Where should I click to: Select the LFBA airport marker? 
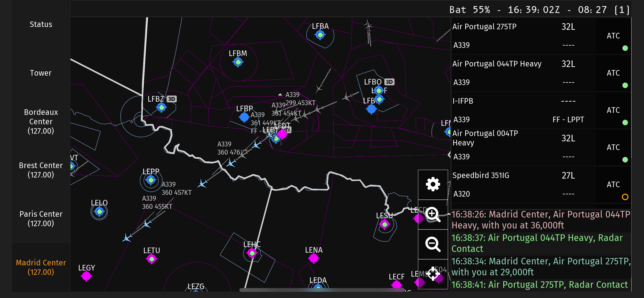pyautogui.click(x=320, y=35)
